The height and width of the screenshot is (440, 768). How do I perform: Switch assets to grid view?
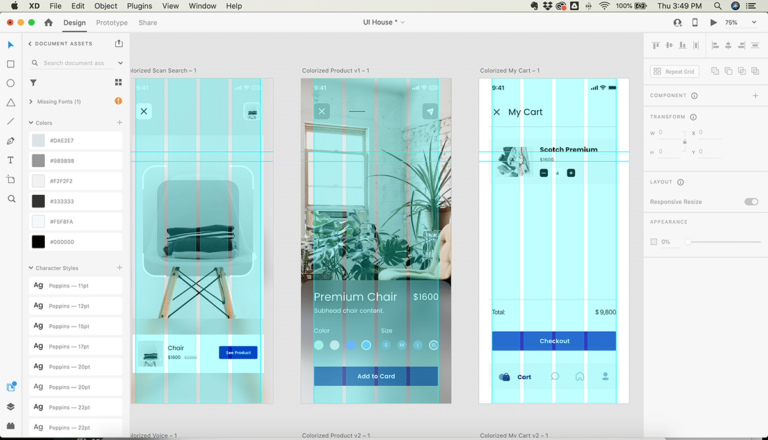(118, 83)
